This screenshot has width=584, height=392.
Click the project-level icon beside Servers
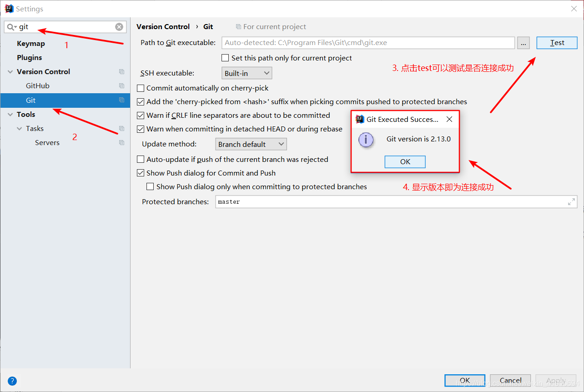[x=121, y=142]
